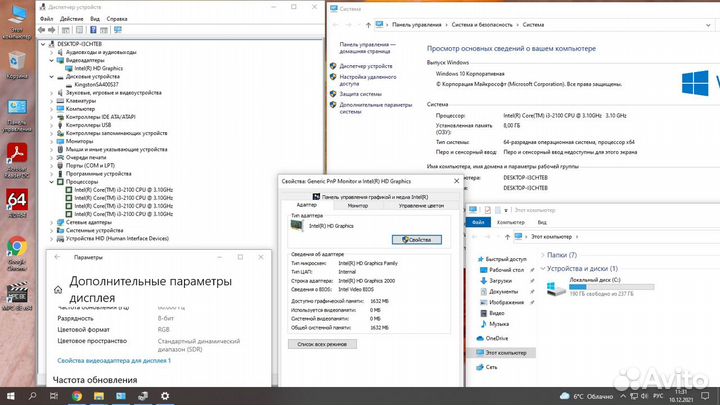Click the Windows Start button
This screenshot has height=405, width=720.
coord(10,396)
